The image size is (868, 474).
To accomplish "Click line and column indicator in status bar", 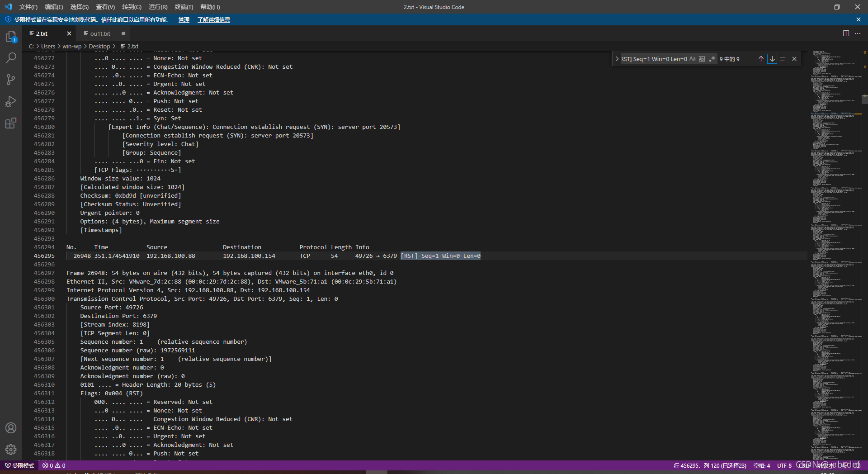I will click(710, 465).
